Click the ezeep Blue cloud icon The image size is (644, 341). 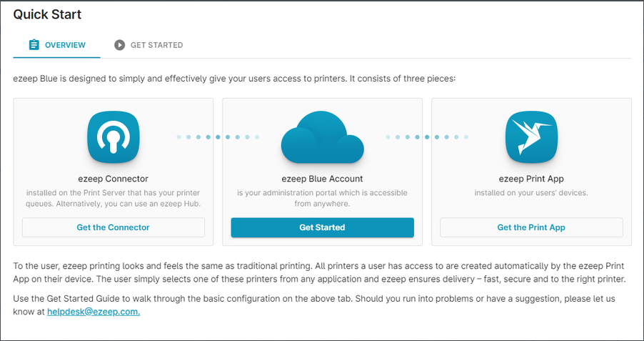pyautogui.click(x=323, y=137)
